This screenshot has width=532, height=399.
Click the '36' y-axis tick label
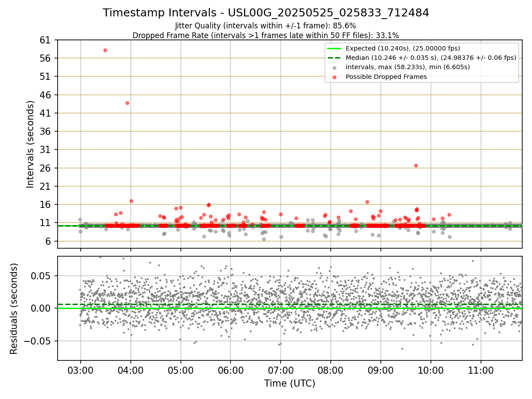tap(46, 132)
